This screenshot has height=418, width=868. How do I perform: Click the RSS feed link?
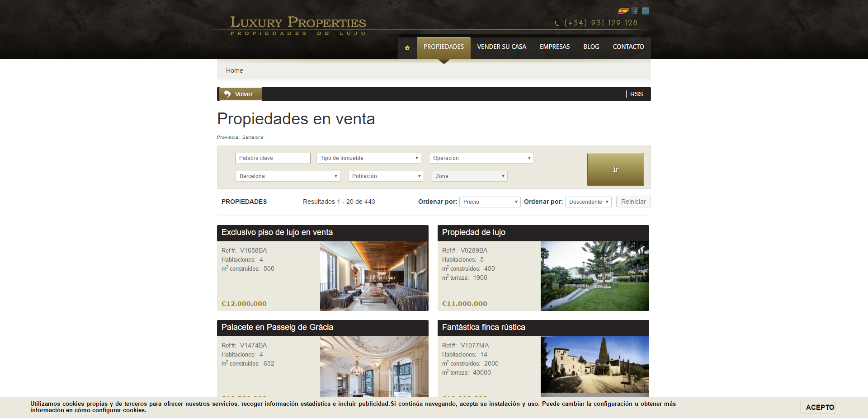pyautogui.click(x=636, y=94)
